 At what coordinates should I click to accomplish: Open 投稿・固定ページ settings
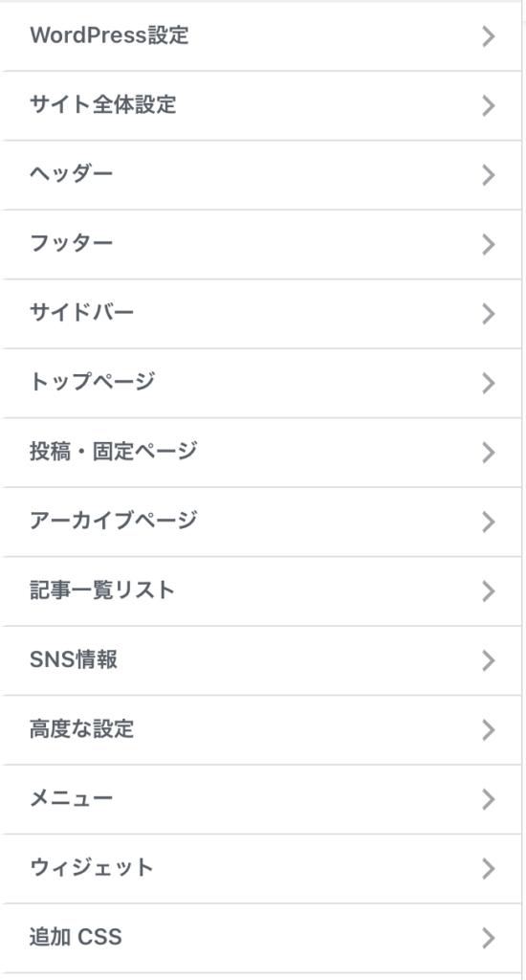pyautogui.click(x=260, y=453)
